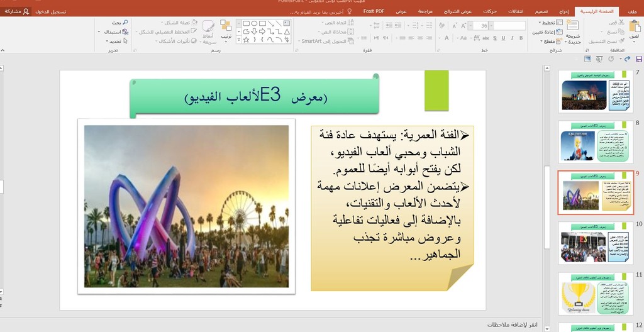The image size is (644, 332).
Task: Click the Find (بحث) magnifier icon
Action: point(125,22)
